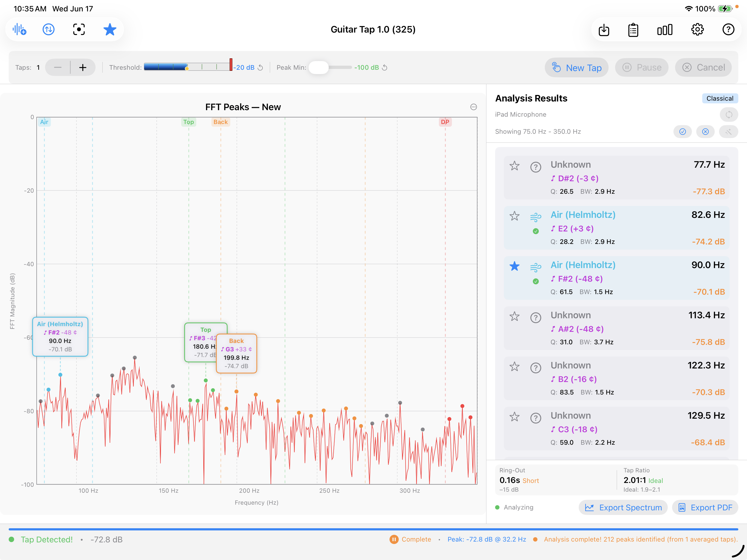Select the Back mode marker in chart

220,122
